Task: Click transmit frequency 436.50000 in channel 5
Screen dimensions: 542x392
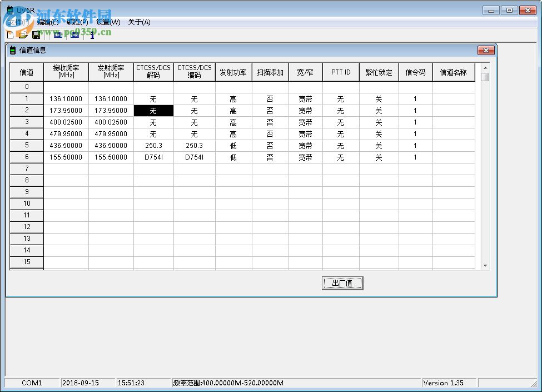Action: coord(111,146)
